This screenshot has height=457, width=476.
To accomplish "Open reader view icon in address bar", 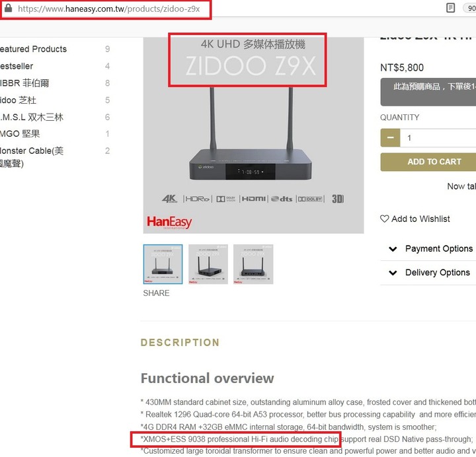I will pyautogui.click(x=450, y=8).
